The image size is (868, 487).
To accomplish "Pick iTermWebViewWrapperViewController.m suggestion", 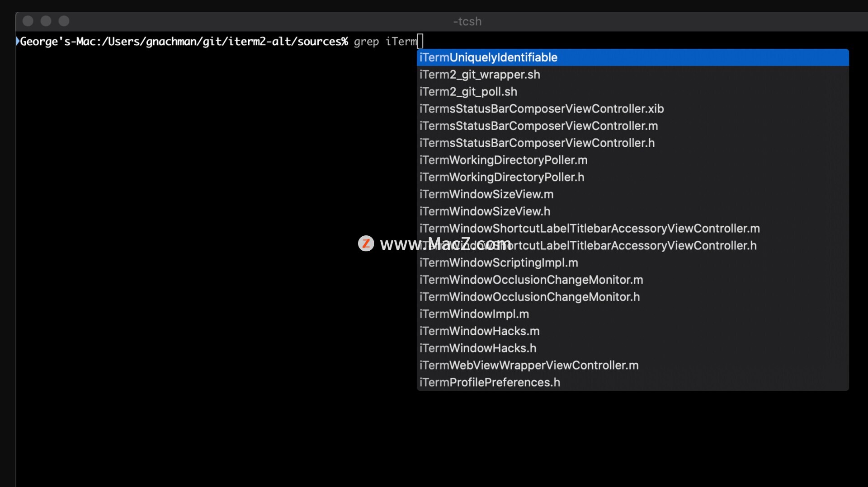I will (632, 365).
